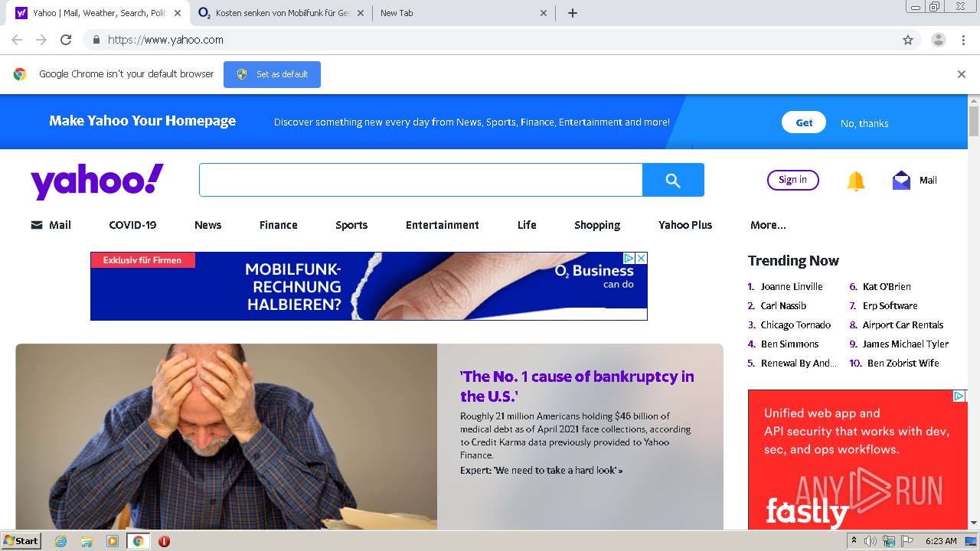Switch to the Yahoo tab

[x=100, y=13]
